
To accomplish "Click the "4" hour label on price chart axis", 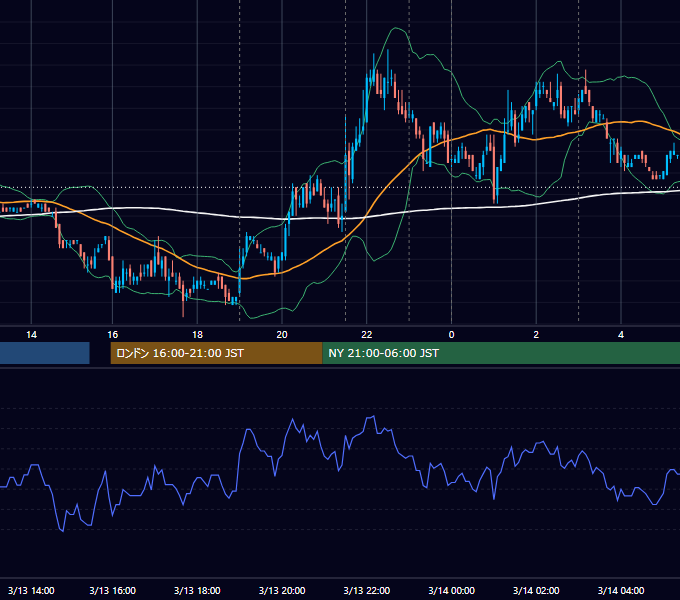I will (621, 335).
